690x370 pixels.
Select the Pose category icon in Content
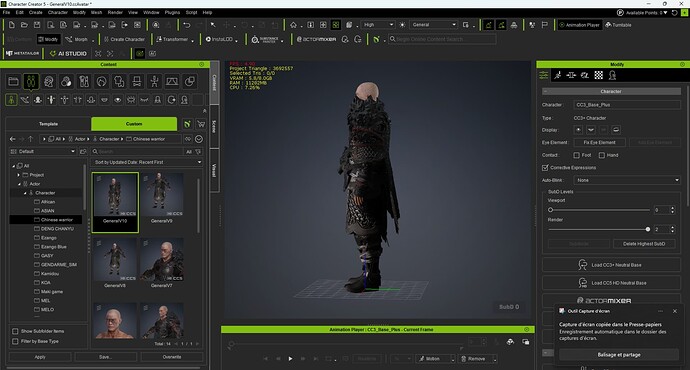(154, 81)
